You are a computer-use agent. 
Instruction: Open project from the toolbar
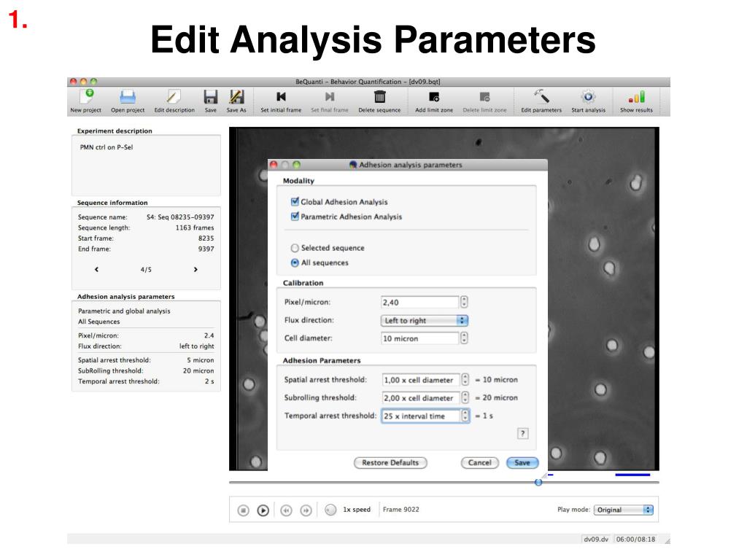pos(128,97)
